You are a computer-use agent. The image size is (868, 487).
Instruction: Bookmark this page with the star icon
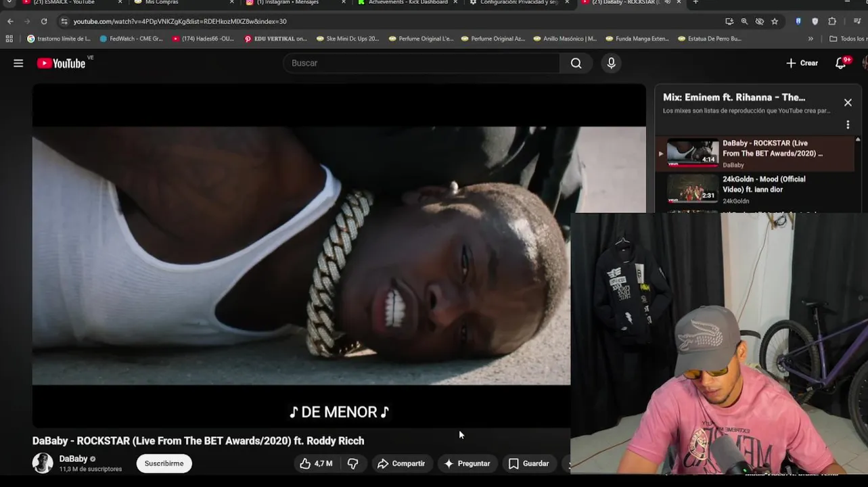pos(775,21)
